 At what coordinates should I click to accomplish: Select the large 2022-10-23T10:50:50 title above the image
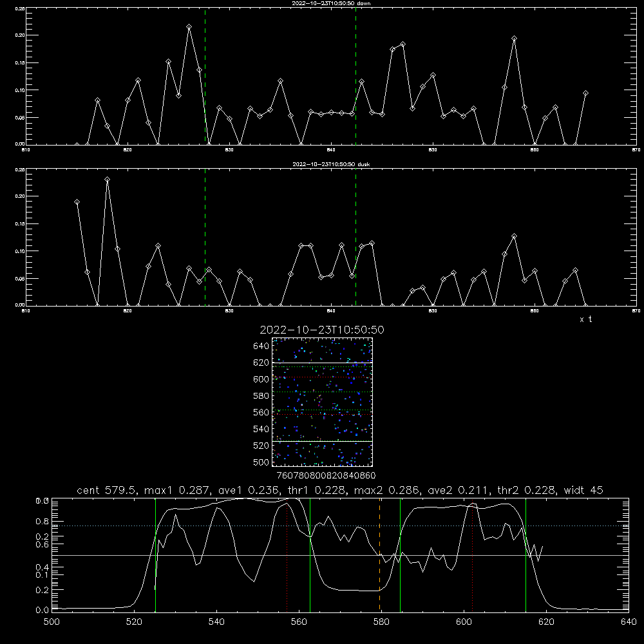pos(322,330)
